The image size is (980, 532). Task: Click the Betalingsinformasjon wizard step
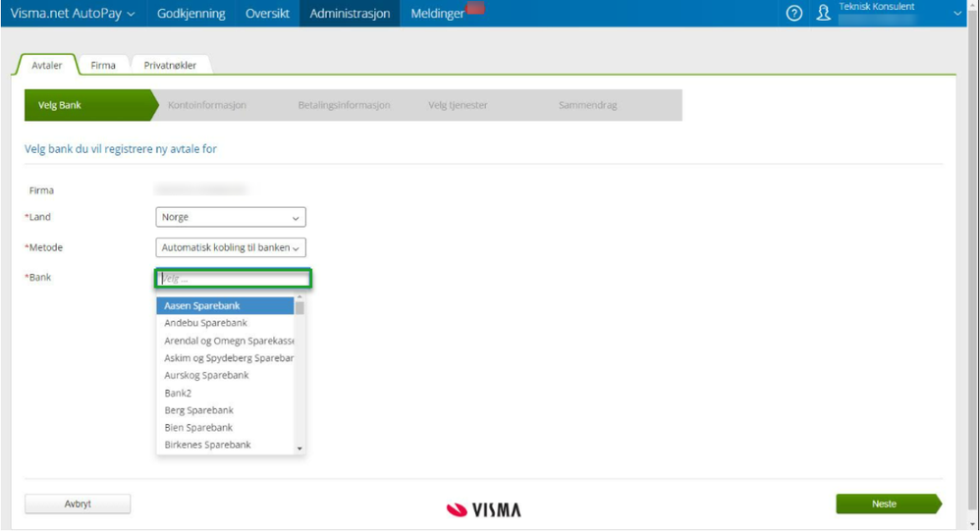tap(344, 105)
